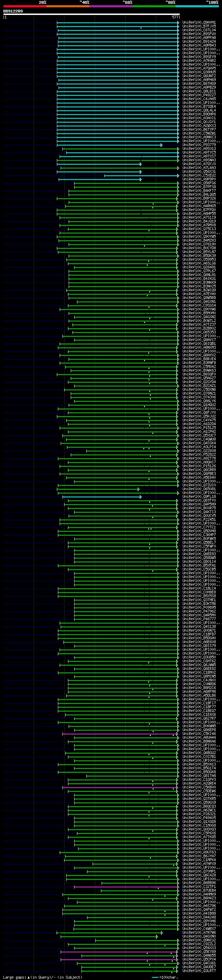Select hit label UniRef100_P46777
Image resolution: width=222 pixels, height=980 pixels.
(199, 619)
